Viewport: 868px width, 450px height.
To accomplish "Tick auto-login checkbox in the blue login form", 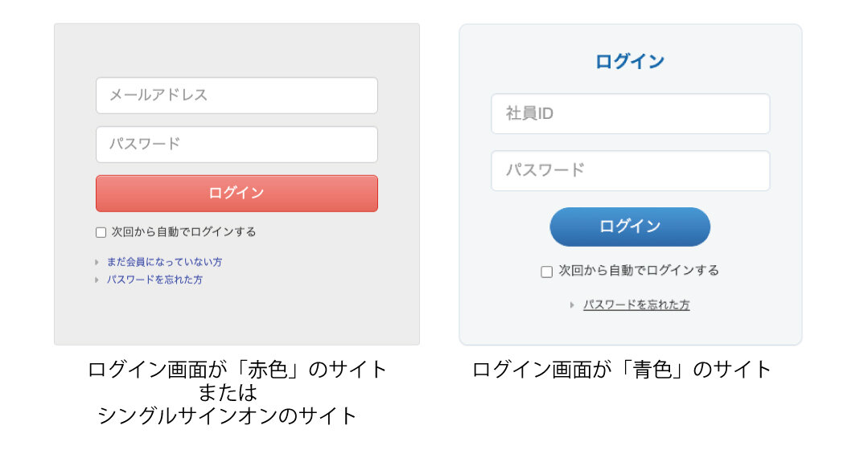I will (547, 272).
